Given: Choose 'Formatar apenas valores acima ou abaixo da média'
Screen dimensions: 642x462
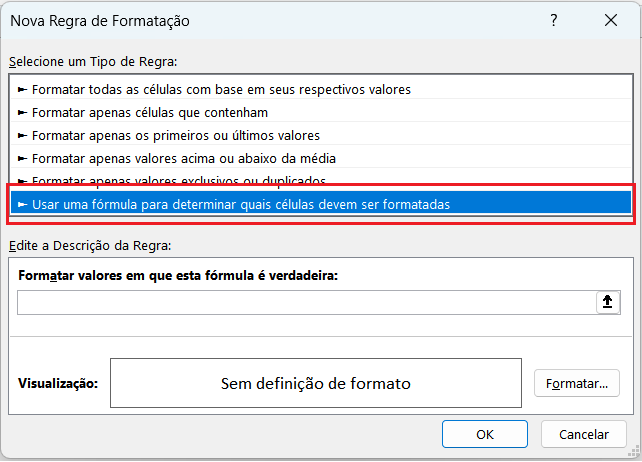Looking at the screenshot, I should pos(183,158).
